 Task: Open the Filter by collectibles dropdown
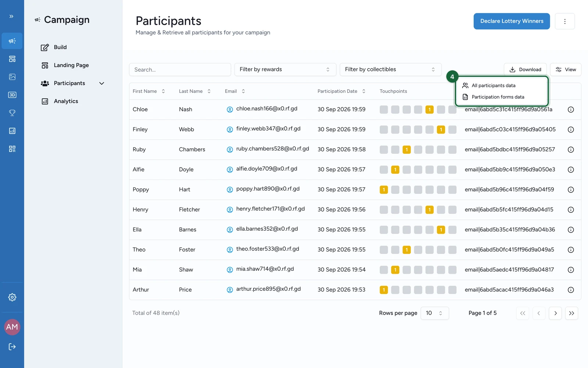pos(390,70)
